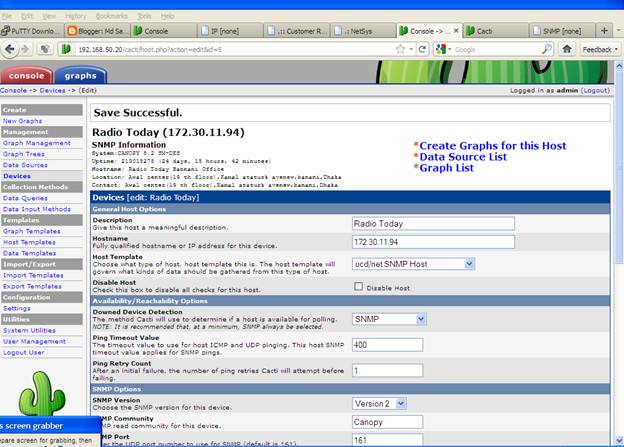The image size is (624, 447).
Task: Switch to the Blogger browser tab
Action: click(98, 31)
